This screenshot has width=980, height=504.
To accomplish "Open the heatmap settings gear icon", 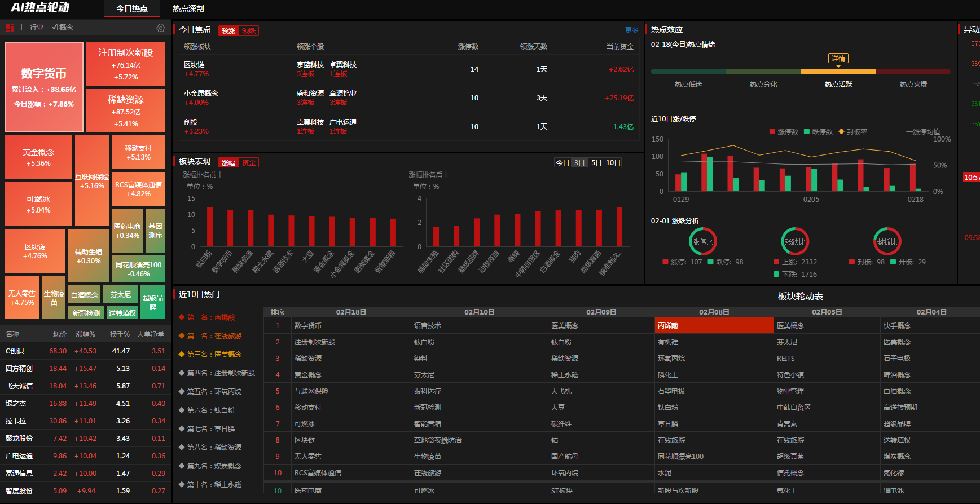I will (x=161, y=28).
